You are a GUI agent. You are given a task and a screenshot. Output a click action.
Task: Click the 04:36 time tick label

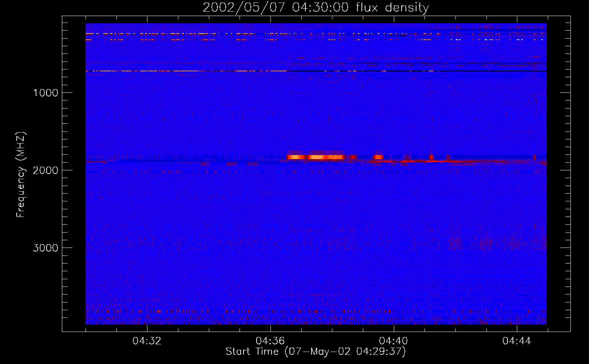pos(270,341)
